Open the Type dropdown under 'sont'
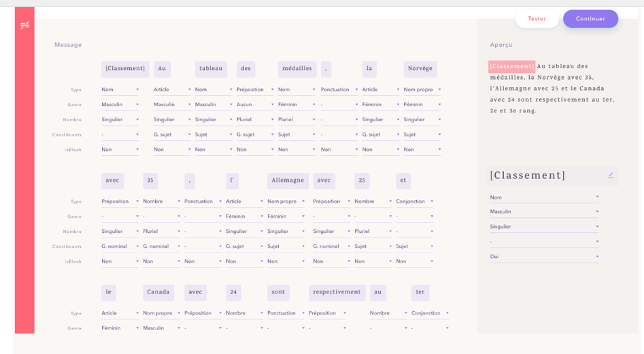 tap(286, 313)
